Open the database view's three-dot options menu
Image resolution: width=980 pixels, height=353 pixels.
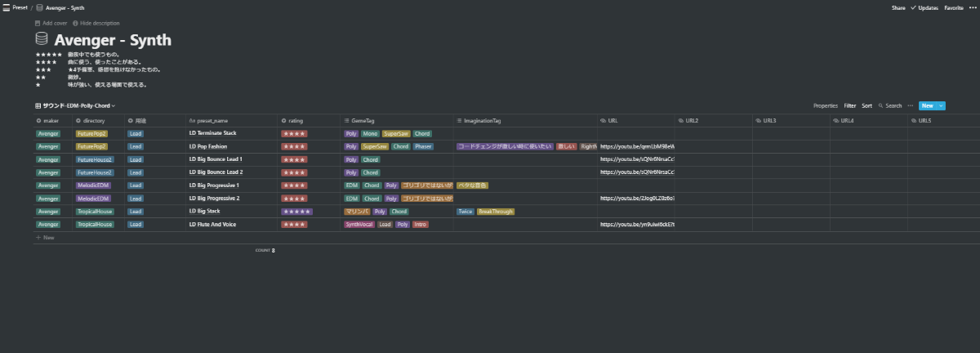click(x=911, y=105)
